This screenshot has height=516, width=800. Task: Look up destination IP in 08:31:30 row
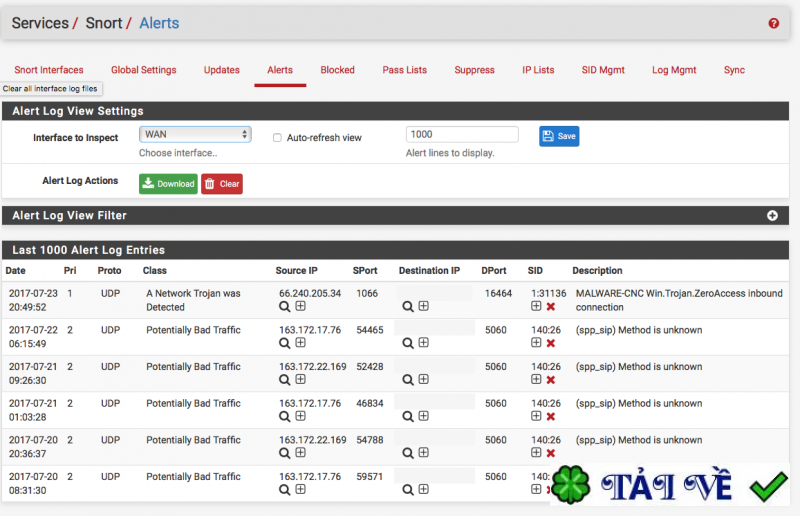click(408, 490)
